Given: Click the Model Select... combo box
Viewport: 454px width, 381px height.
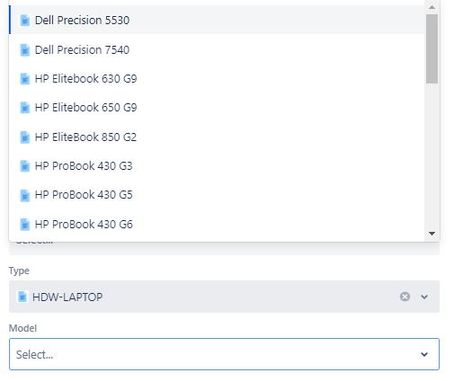Looking at the screenshot, I should (x=224, y=354).
